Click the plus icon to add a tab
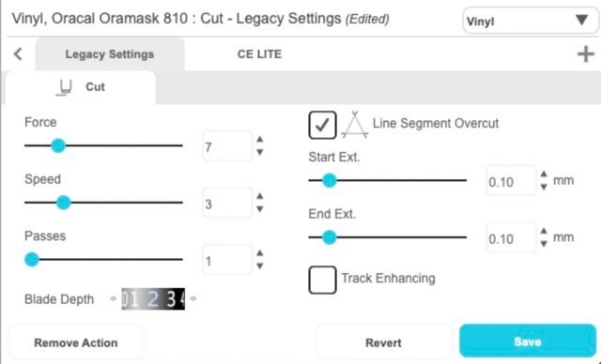 point(585,54)
